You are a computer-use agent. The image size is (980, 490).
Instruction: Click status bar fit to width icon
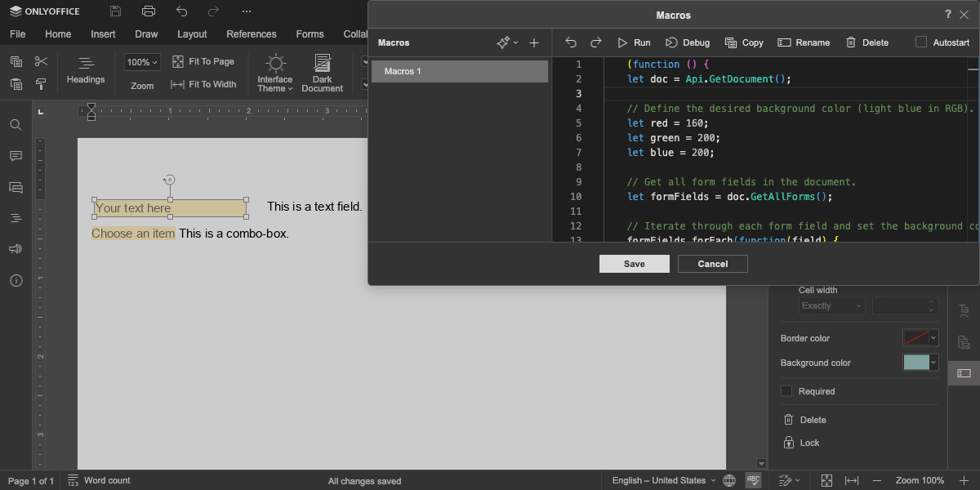[x=852, y=480]
